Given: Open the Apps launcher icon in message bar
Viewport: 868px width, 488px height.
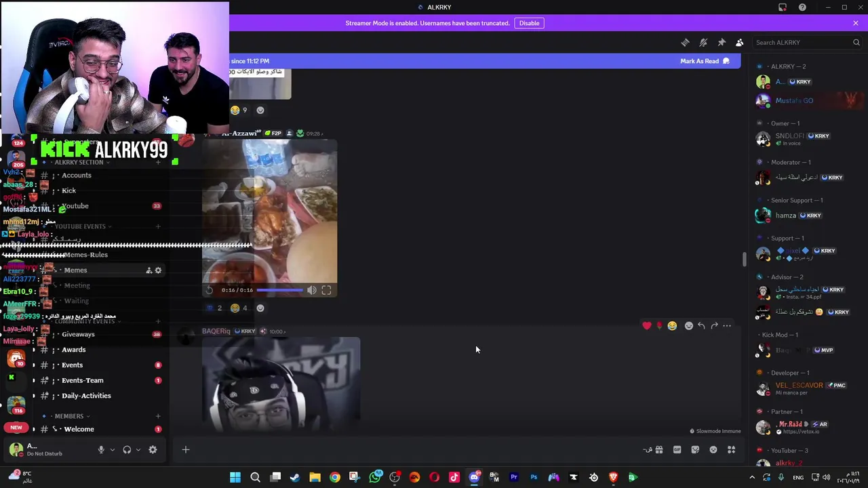Looking at the screenshot, I should (732, 449).
